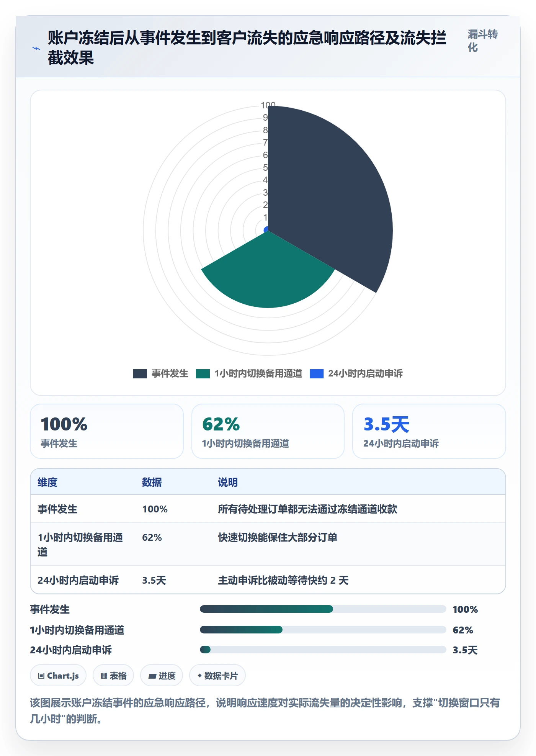536x756 pixels.
Task: Click the 数据 column header
Action: pyautogui.click(x=152, y=482)
